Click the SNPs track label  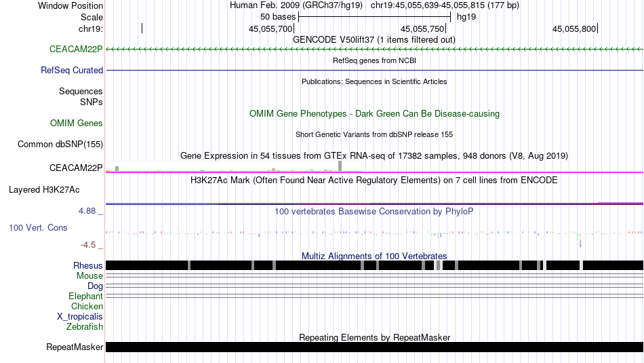92,102
